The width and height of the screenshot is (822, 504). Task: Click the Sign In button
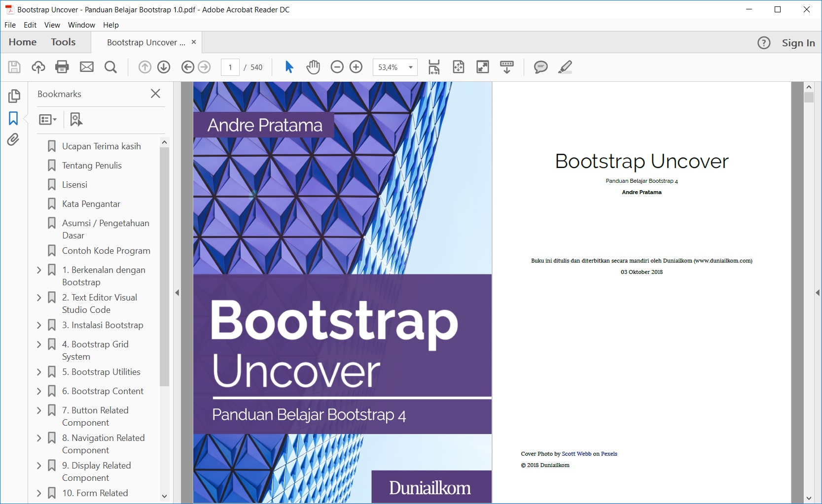(798, 43)
